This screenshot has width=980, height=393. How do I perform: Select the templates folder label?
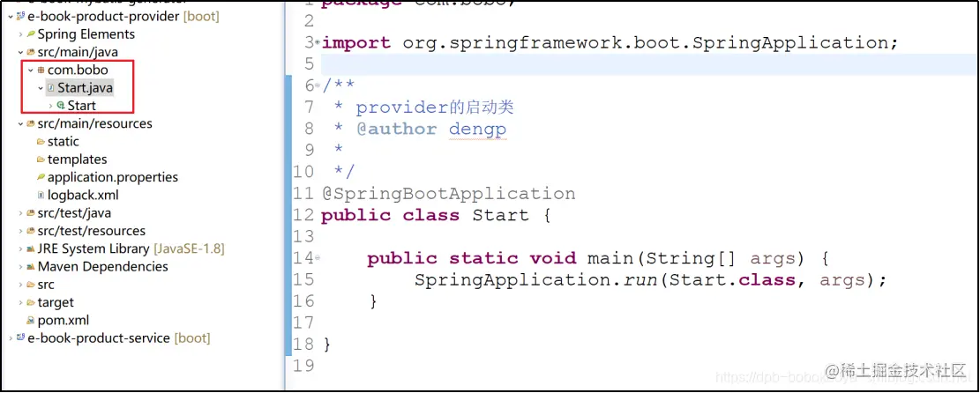[78, 159]
